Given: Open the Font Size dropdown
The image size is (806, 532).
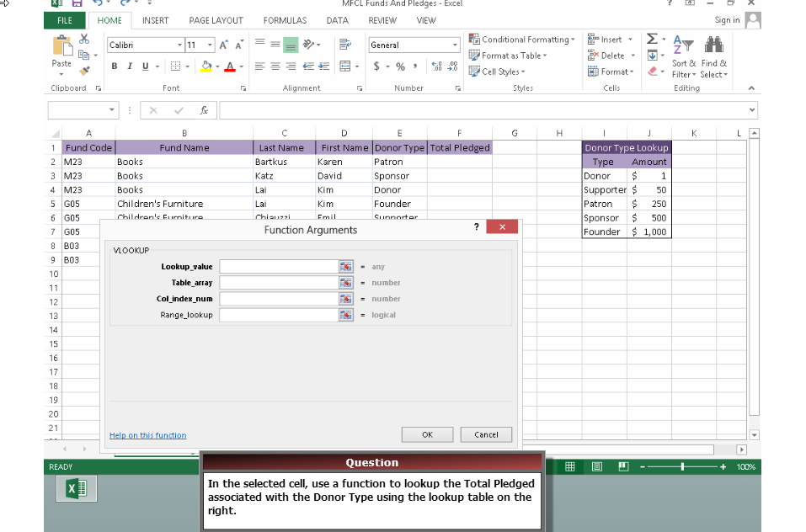Looking at the screenshot, I should coord(200,45).
